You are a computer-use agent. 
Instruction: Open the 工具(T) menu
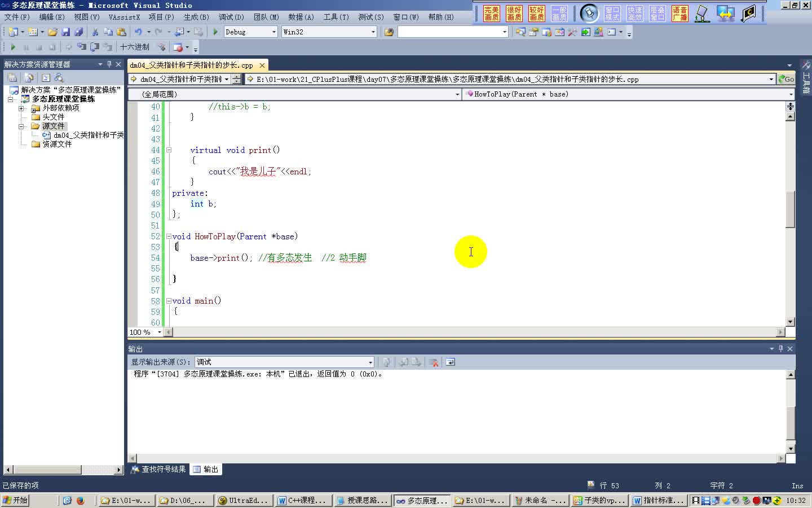[336, 17]
